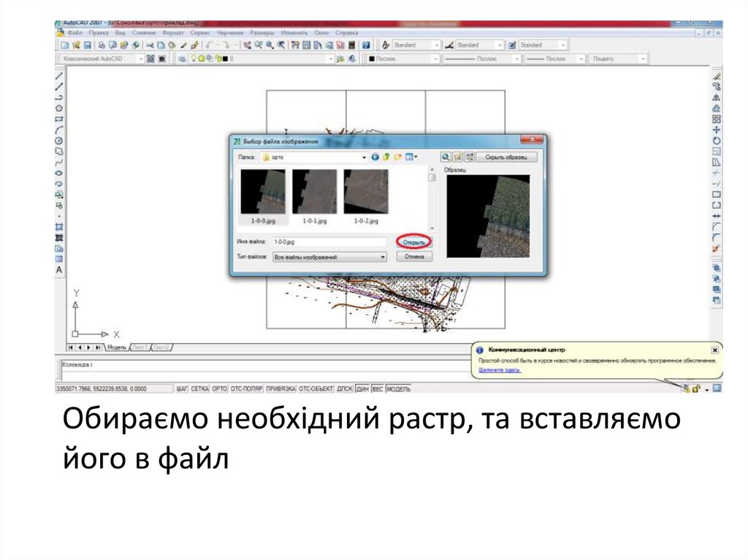Toggle the ОТС-ОБЪЕКТ object tracking button
748x560 pixels.
[316, 388]
